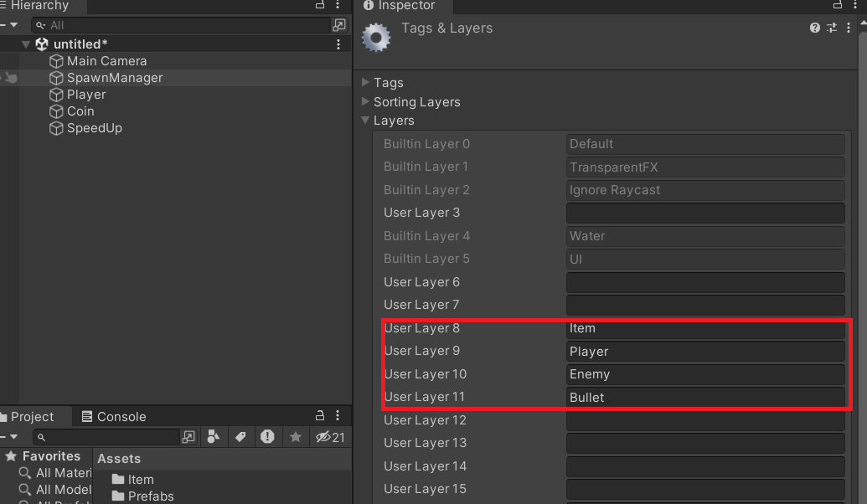867x504 pixels.
Task: Open the Hierarchy panel kebab menu
Action: pyautogui.click(x=338, y=5)
